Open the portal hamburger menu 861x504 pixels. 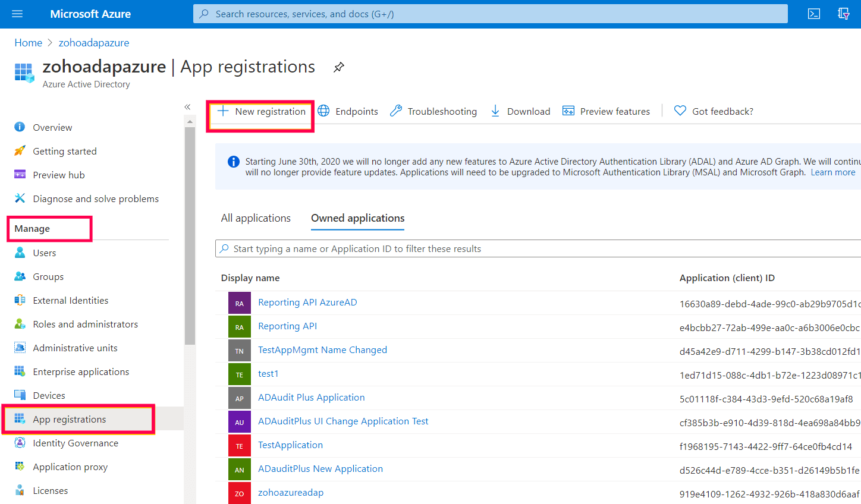click(x=17, y=13)
